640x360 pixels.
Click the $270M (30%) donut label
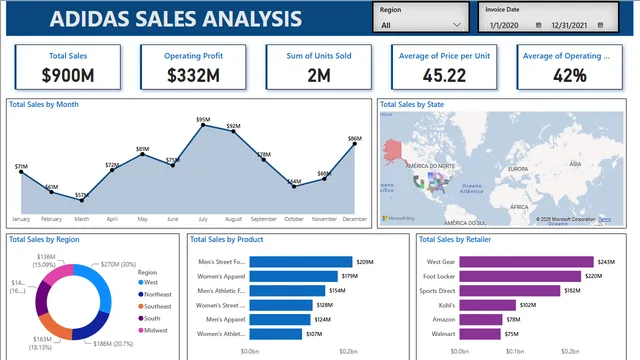tap(118, 264)
